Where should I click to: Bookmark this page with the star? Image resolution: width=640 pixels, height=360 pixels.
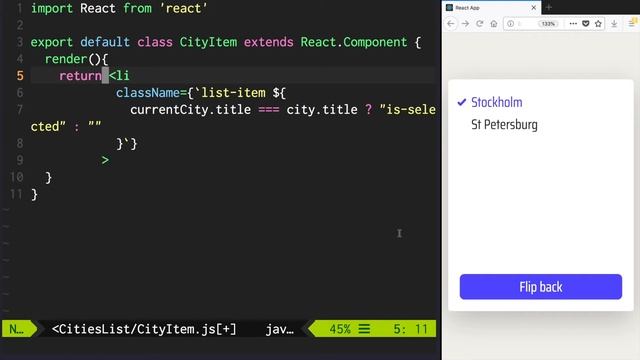(x=598, y=24)
